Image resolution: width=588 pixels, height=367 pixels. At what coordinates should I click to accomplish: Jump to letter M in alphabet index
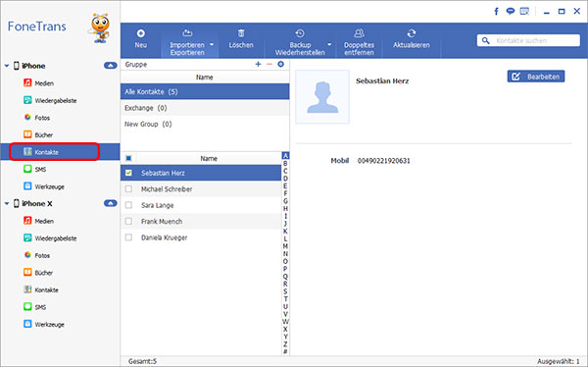click(x=285, y=246)
